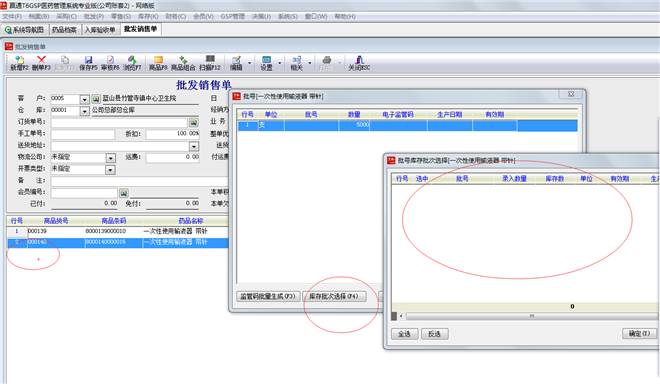Click the 手工单号 input field
The height and width of the screenshot is (384, 660).
(82, 134)
